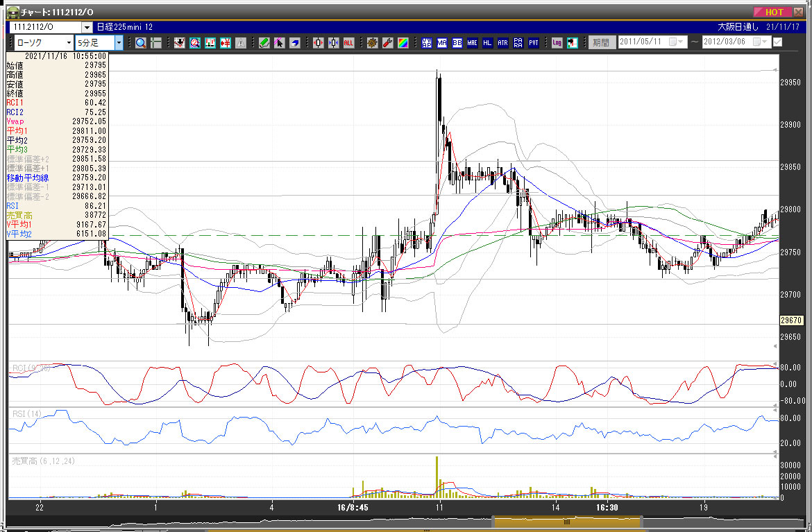Open the start date 2011/05/11 calendar dropdown
Image resolution: width=812 pixels, height=532 pixels.
tap(677, 42)
